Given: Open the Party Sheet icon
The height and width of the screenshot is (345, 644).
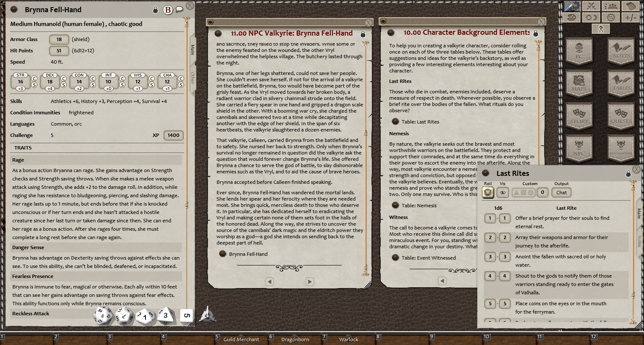Looking at the screenshot, I should [x=611, y=6].
